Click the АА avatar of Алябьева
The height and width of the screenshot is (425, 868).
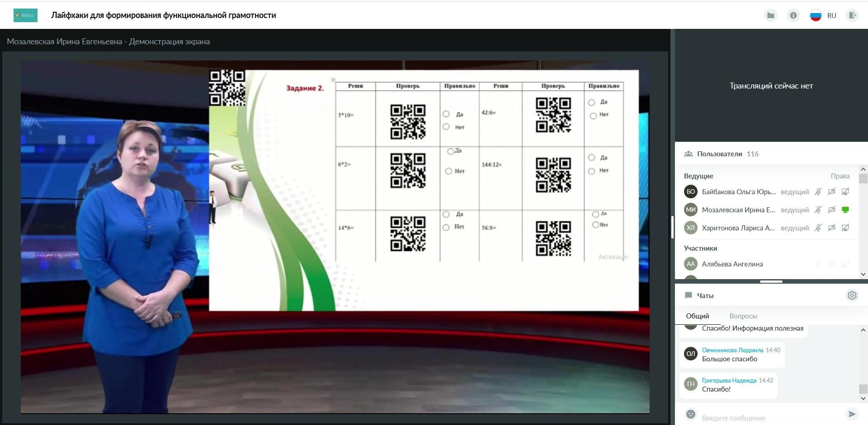point(691,264)
